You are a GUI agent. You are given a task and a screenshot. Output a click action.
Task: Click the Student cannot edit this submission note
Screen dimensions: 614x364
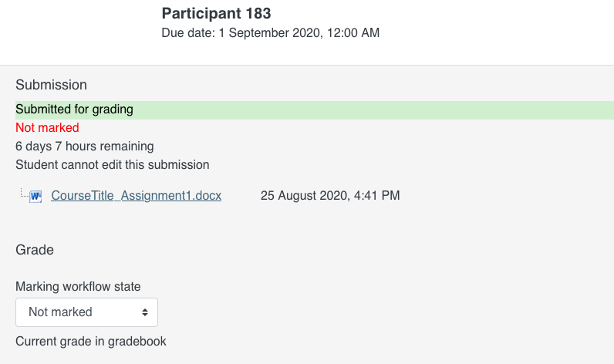(x=112, y=165)
